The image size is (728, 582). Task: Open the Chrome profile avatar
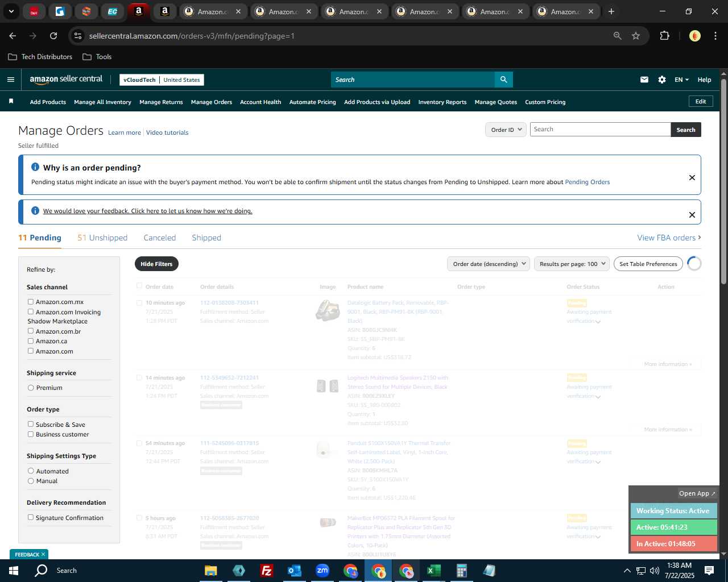(694, 36)
